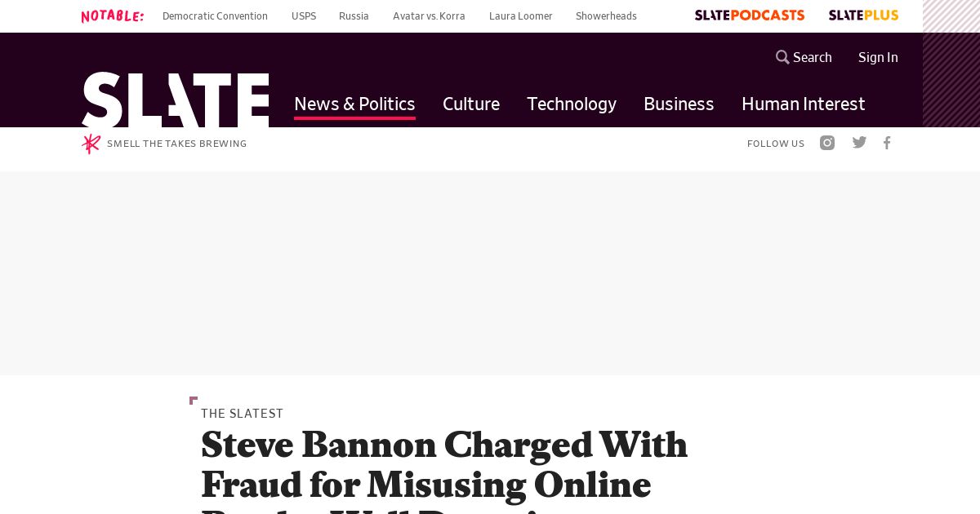This screenshot has width=980, height=514.
Task: Click the pink asterisk icon beside tagline
Action: [91, 144]
